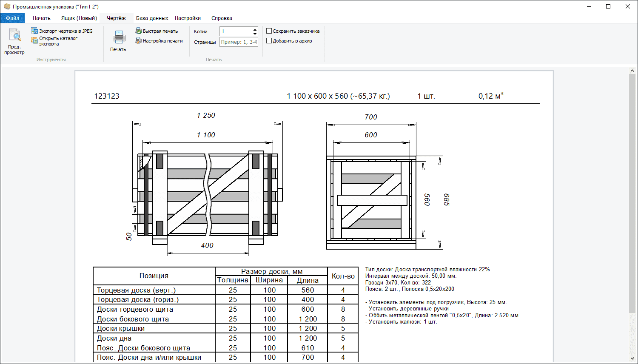The image size is (638, 364).
Task: Click the Экспорт чертежа в JPEG icon
Action: point(34,31)
